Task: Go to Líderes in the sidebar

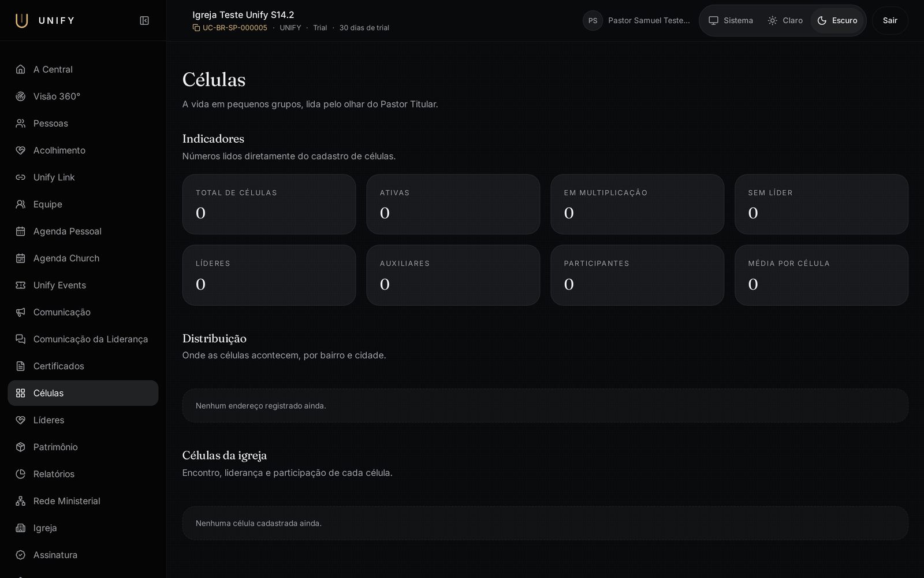Action: 83,420
